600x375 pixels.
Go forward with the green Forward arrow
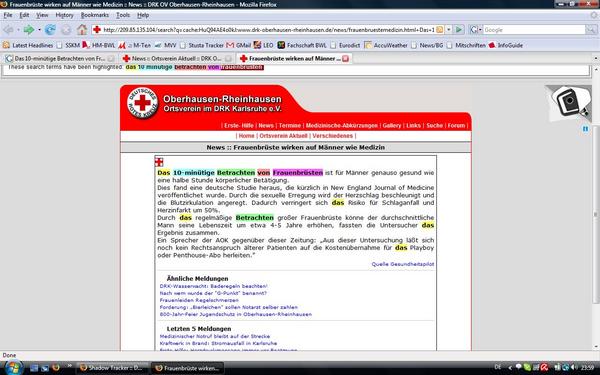(x=28, y=29)
